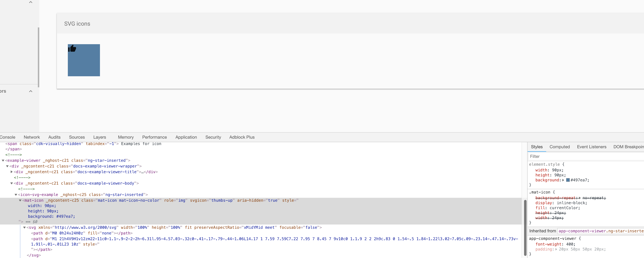Collapse the svg element node
The image size is (644, 258).
tap(24, 228)
